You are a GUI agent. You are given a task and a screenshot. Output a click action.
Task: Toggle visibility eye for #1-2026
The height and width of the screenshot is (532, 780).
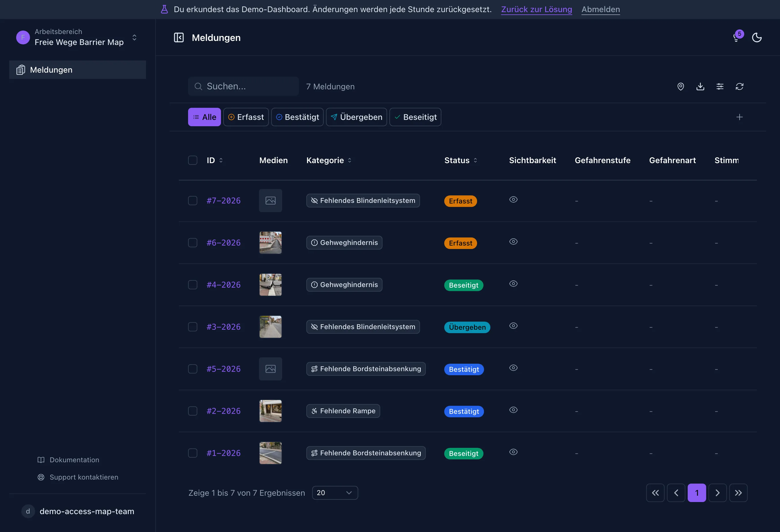point(513,452)
